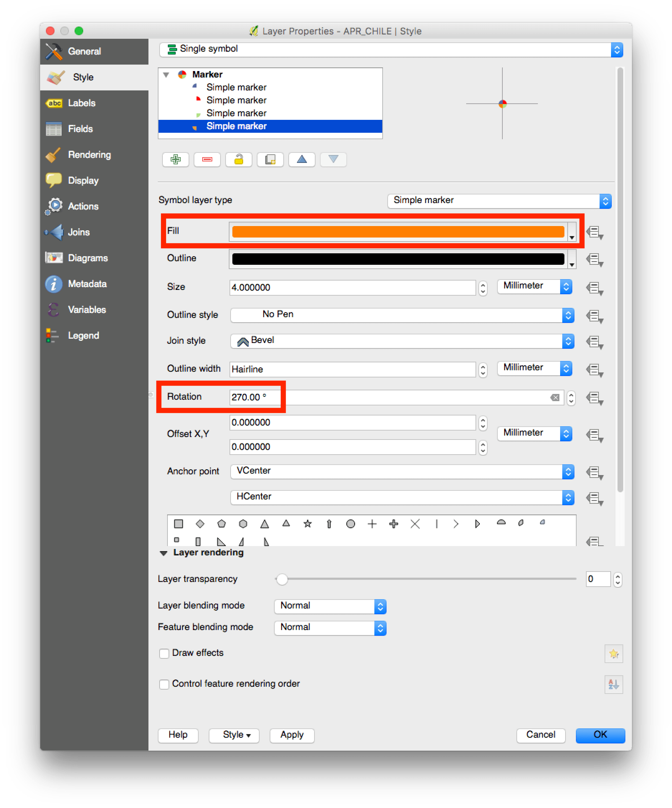Open the Size unit Millimeter dropdown
Image resolution: width=672 pixels, height=808 pixels.
click(x=534, y=286)
